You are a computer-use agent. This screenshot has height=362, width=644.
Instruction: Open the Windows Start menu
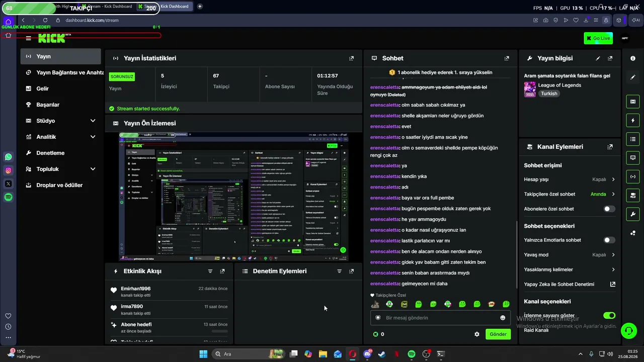[203, 354]
